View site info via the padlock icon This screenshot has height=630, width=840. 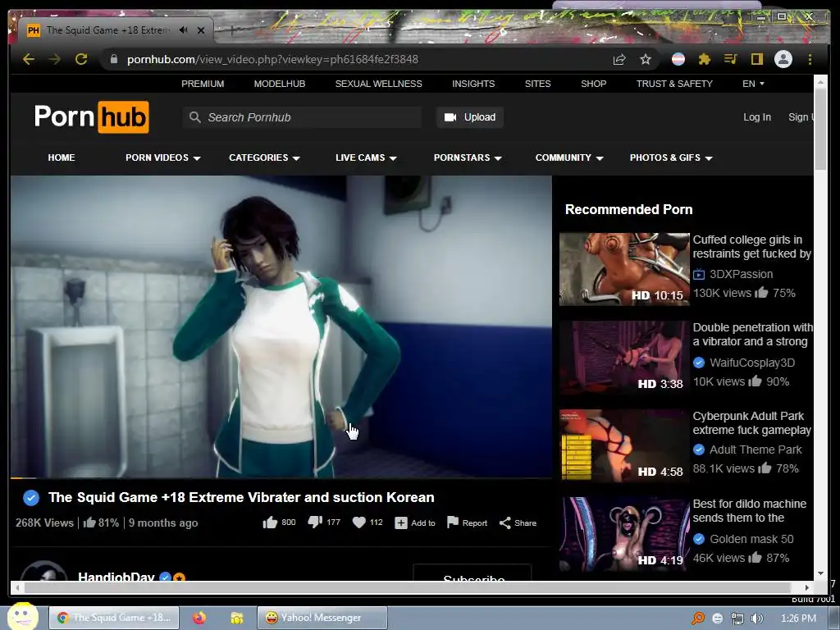113,59
